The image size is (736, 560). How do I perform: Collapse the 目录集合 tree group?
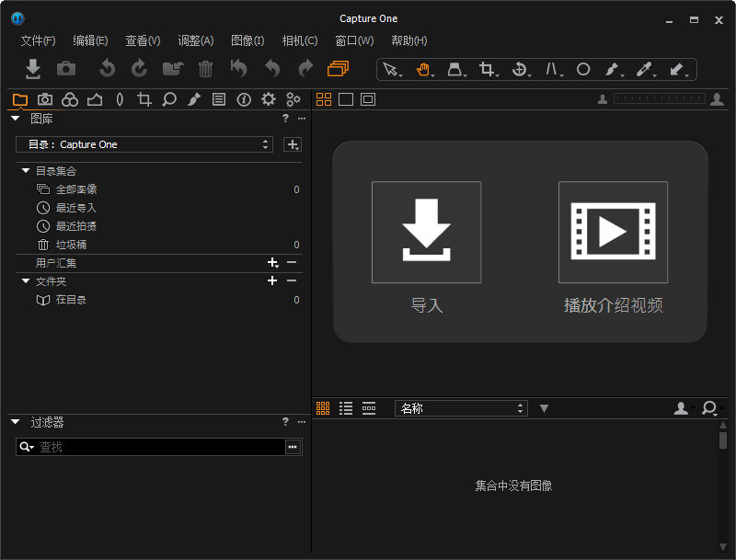26,171
